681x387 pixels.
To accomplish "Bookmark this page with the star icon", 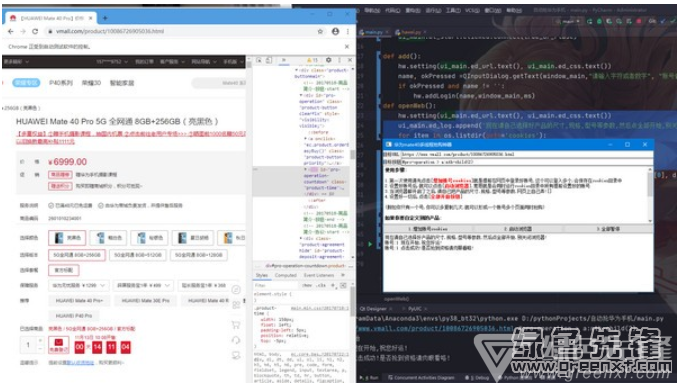I will pos(321,31).
